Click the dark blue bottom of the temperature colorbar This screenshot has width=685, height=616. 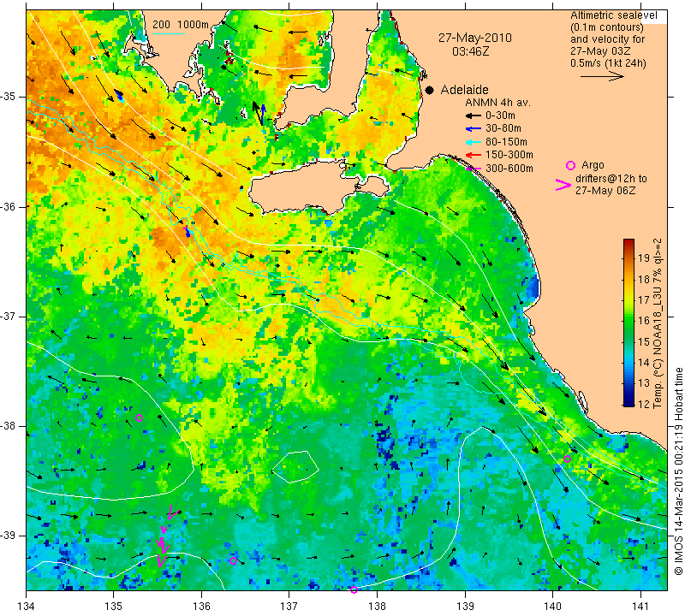pyautogui.click(x=628, y=401)
